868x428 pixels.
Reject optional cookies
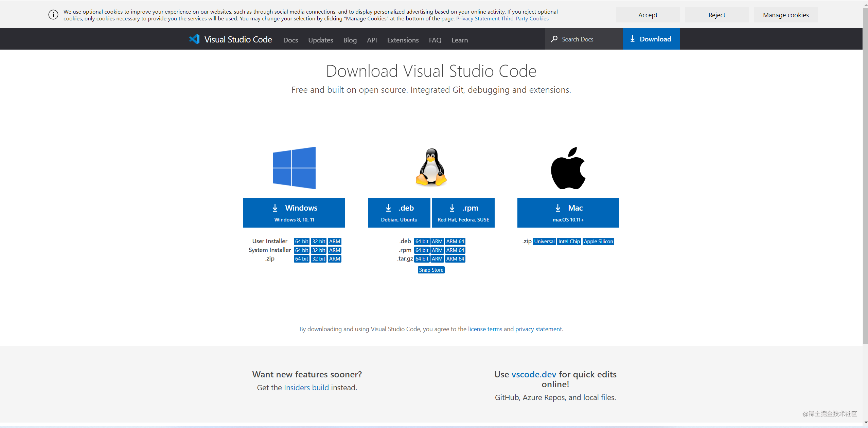coord(717,15)
